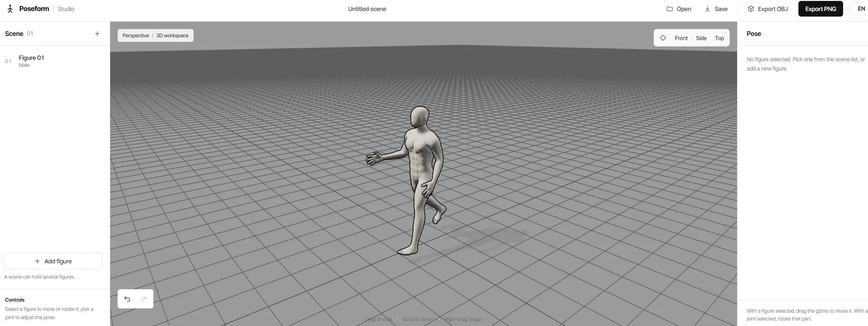Open a scene with the Open button

pos(679,9)
